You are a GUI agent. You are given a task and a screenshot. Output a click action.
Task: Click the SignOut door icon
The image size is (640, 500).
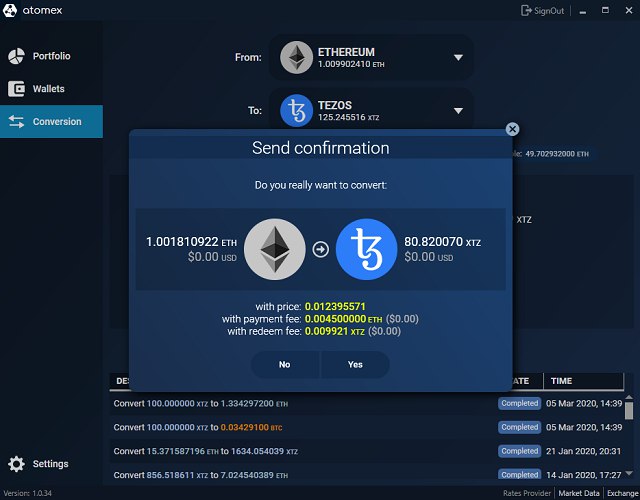(526, 11)
